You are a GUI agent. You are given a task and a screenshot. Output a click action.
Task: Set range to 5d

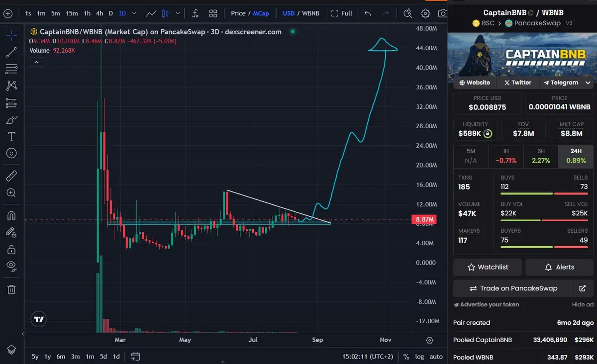pos(103,357)
